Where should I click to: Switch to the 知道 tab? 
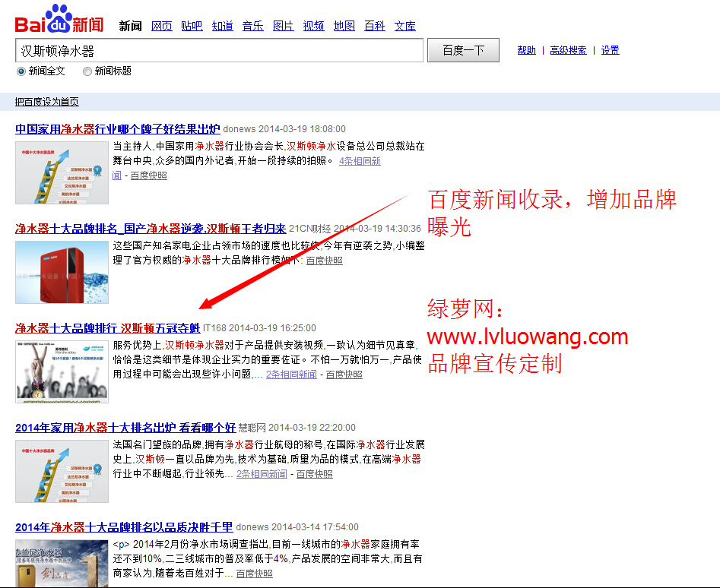tap(222, 26)
